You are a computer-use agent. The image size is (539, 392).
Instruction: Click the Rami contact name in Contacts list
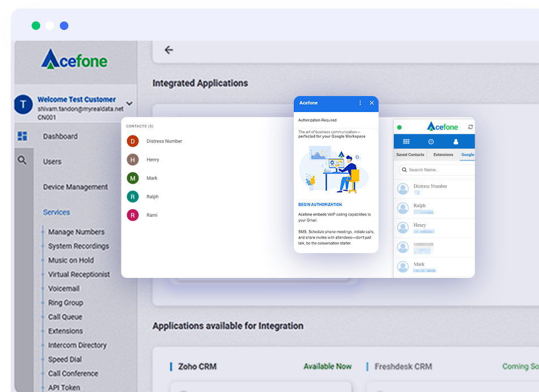pyautogui.click(x=152, y=215)
